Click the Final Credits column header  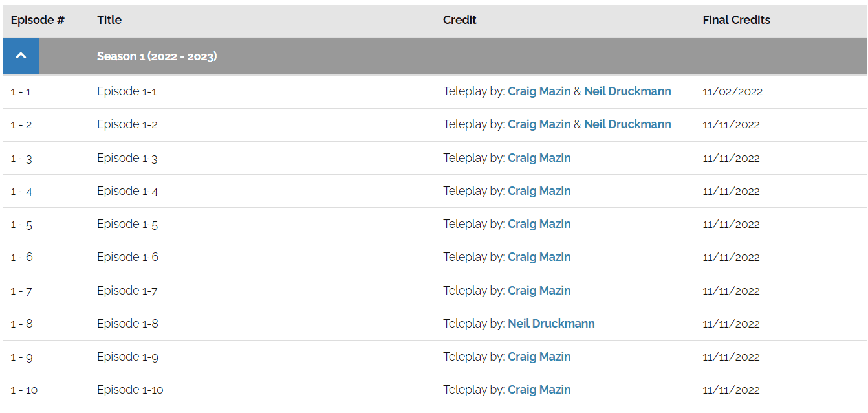coord(736,20)
